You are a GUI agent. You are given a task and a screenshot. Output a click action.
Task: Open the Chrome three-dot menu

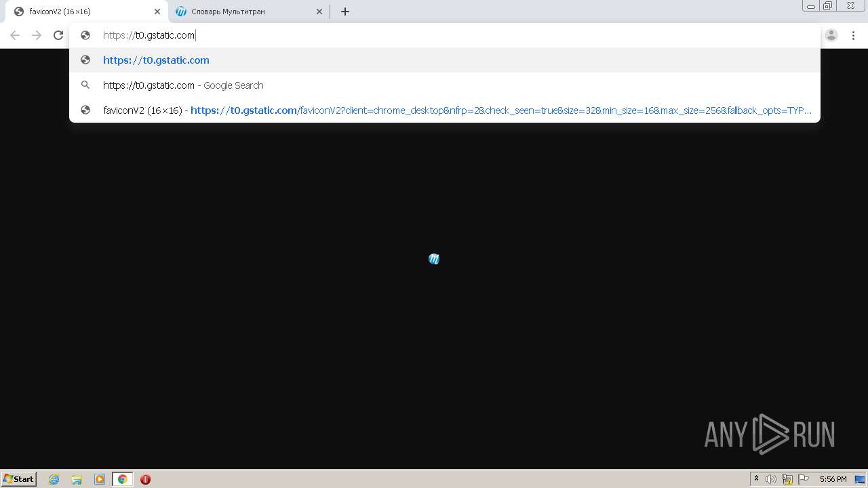(853, 35)
